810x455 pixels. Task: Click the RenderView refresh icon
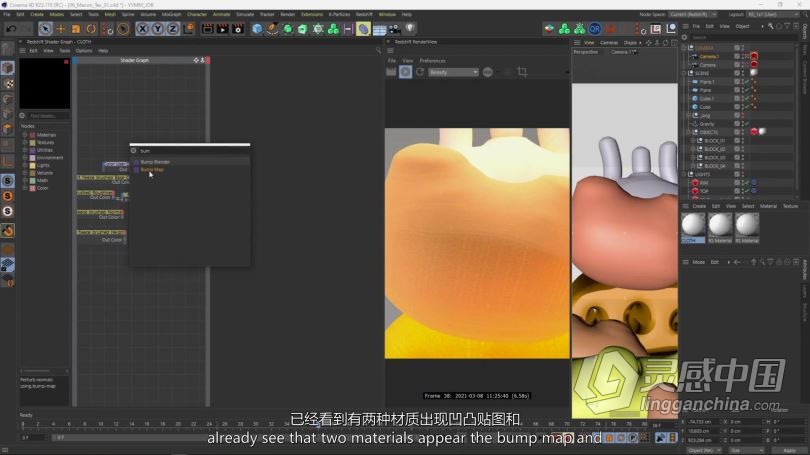(x=420, y=72)
